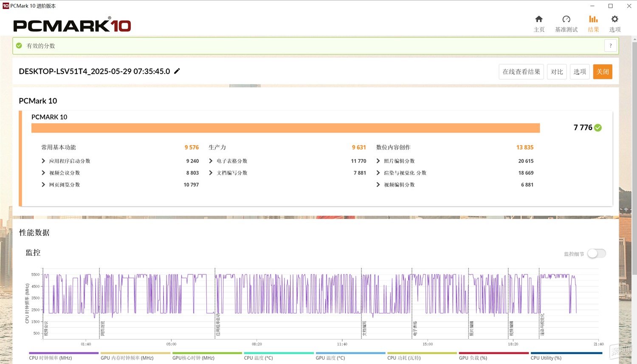Click the 数位内容创作 group heading

click(x=393, y=147)
